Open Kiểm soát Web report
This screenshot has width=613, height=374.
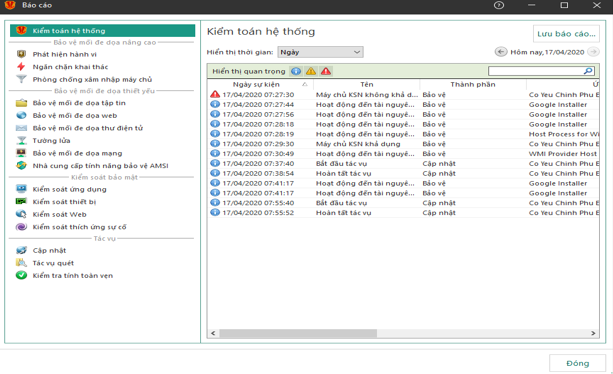[59, 214]
